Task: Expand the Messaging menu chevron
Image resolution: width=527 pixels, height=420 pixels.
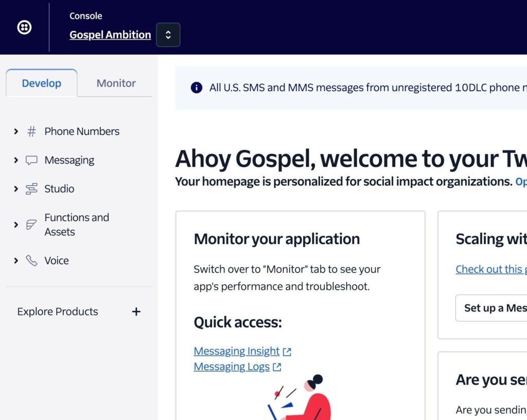Action: [16, 161]
